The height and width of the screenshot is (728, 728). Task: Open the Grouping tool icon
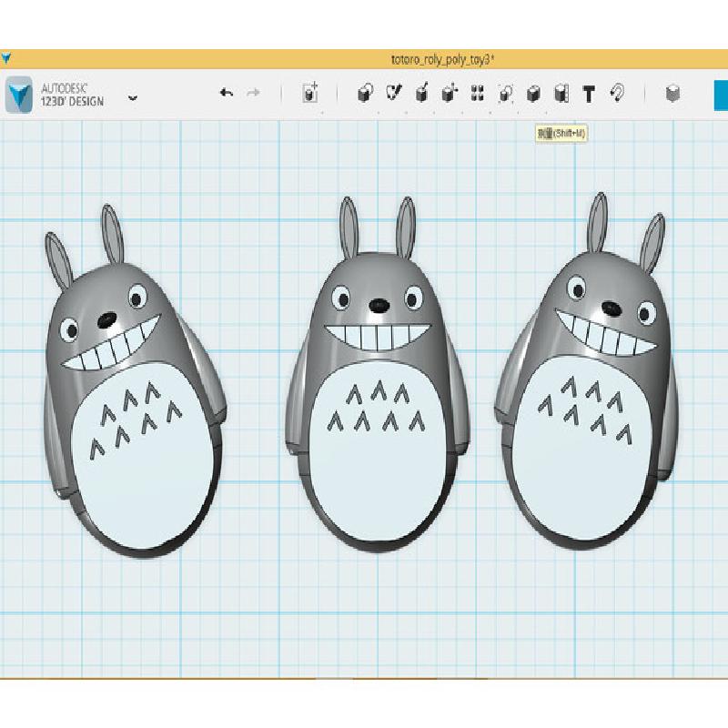pos(506,93)
